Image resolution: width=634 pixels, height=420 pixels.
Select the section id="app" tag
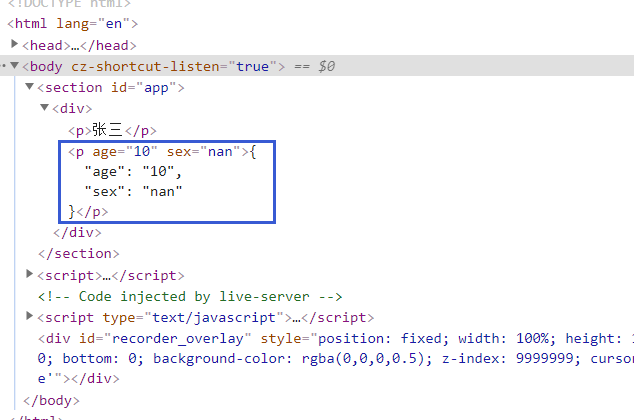pos(111,88)
